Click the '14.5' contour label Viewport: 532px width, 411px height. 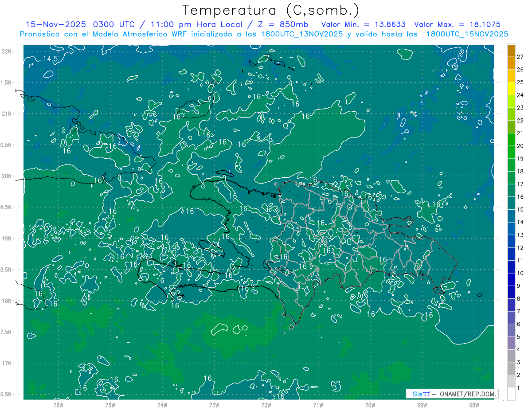pyautogui.click(x=50, y=59)
